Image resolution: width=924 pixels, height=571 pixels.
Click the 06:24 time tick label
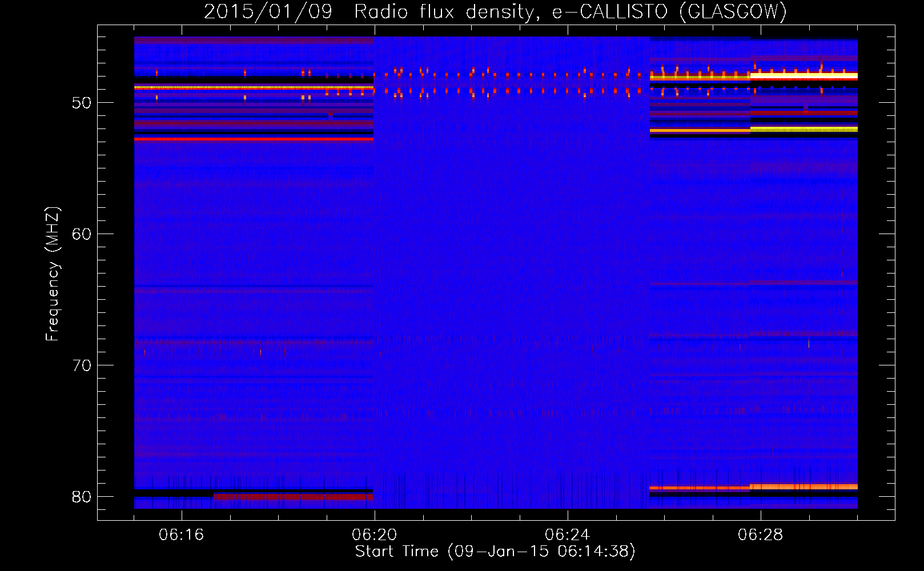pos(568,535)
